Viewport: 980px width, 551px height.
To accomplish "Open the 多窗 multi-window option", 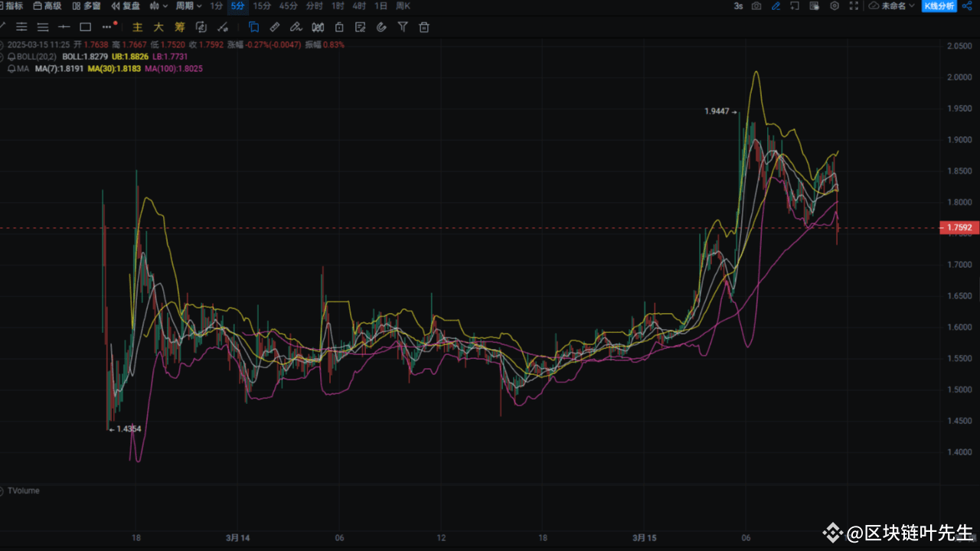I will 87,6.
